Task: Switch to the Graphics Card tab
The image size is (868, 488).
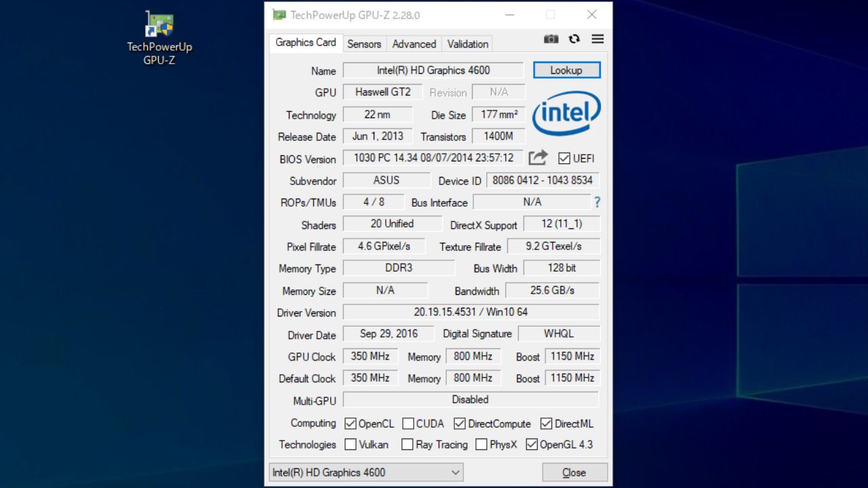Action: click(306, 42)
